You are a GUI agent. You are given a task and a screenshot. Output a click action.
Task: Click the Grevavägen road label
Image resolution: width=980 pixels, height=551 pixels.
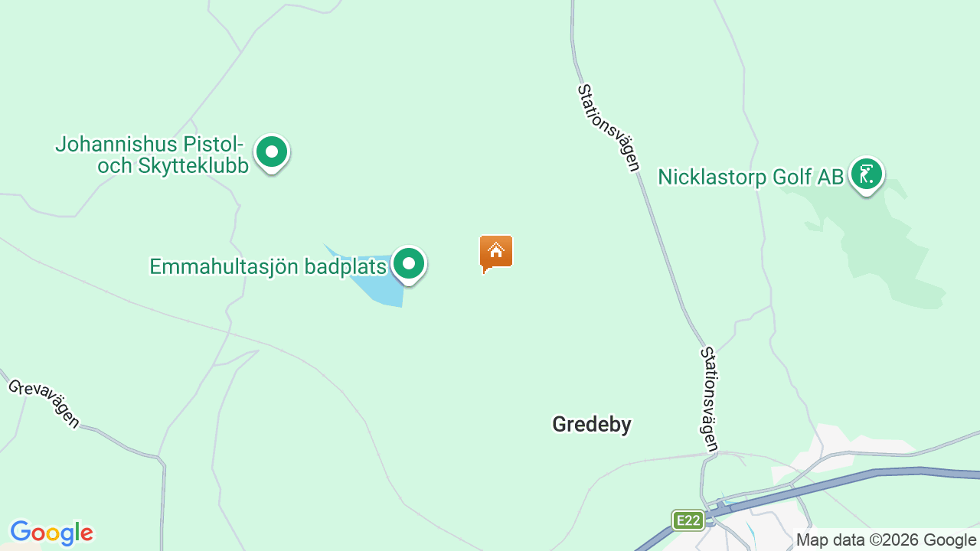tap(44, 403)
